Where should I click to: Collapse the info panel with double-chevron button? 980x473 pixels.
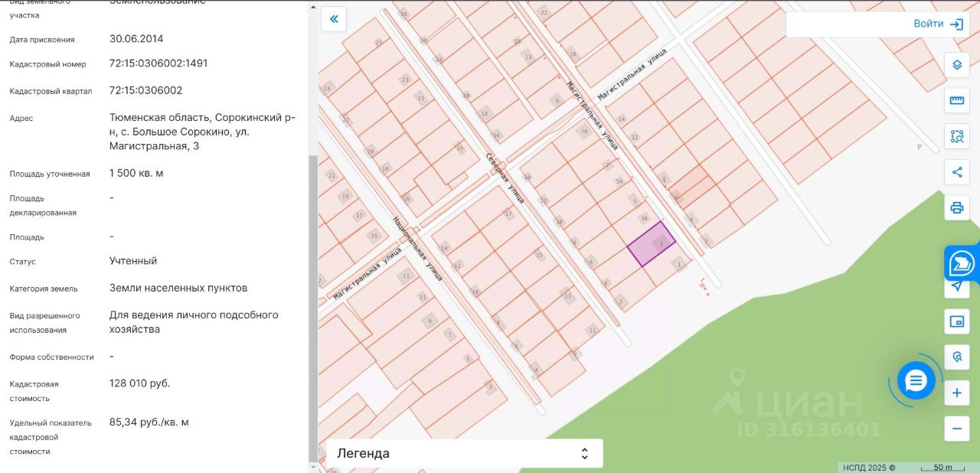pyautogui.click(x=334, y=19)
